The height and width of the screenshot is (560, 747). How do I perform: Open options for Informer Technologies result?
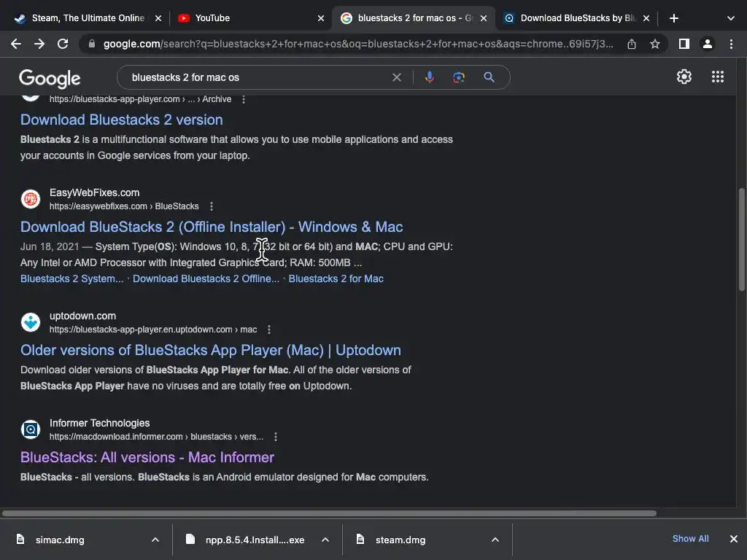click(x=276, y=437)
